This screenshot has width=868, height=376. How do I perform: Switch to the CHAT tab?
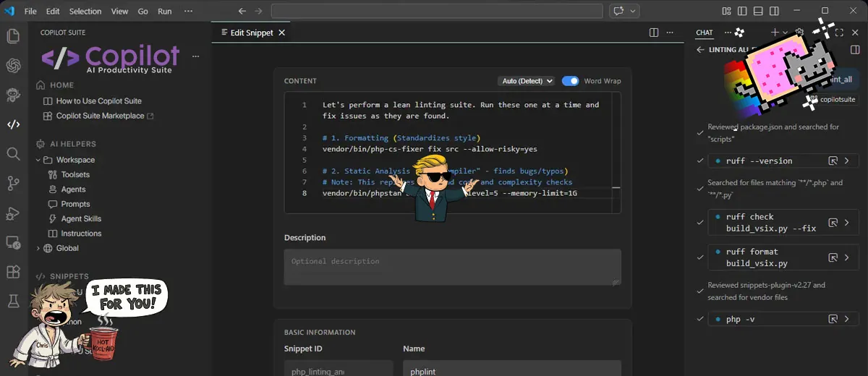(x=704, y=33)
